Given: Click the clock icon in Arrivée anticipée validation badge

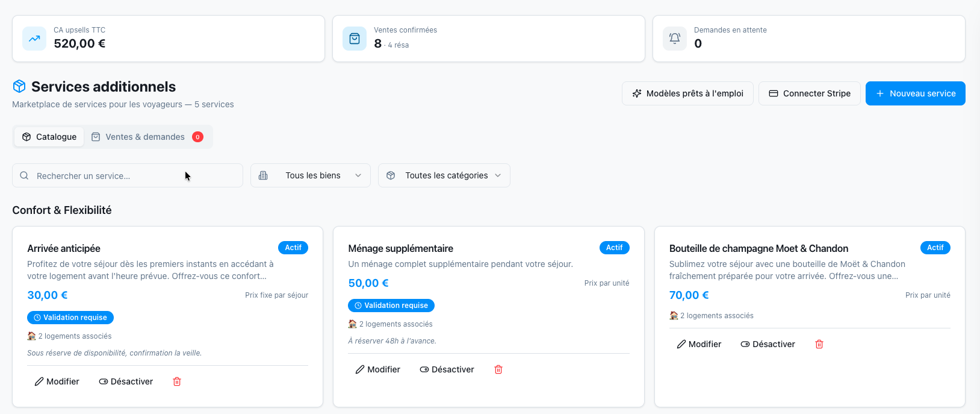Looking at the screenshot, I should point(37,318).
